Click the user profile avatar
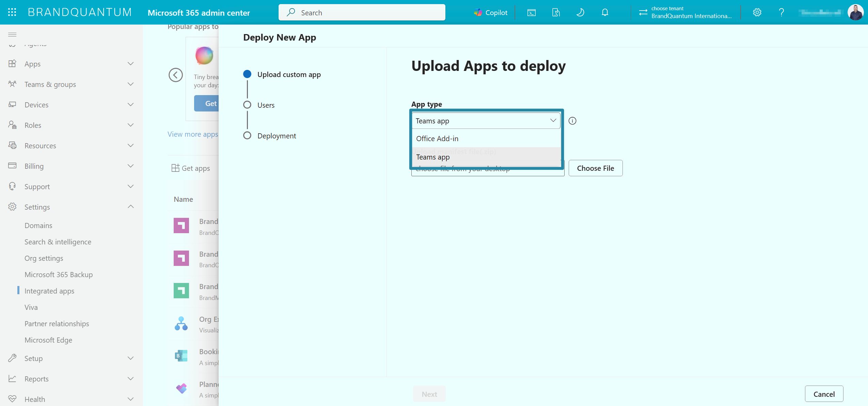 (x=855, y=12)
